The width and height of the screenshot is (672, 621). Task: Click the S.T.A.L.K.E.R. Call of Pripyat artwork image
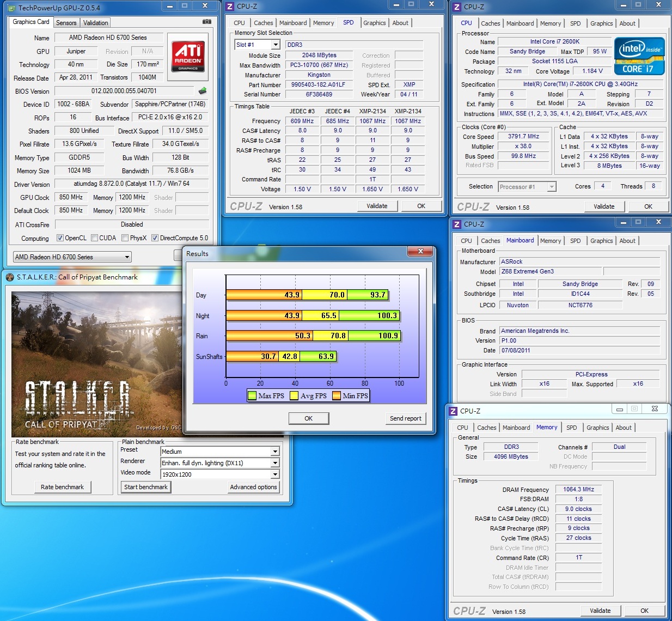pos(96,364)
